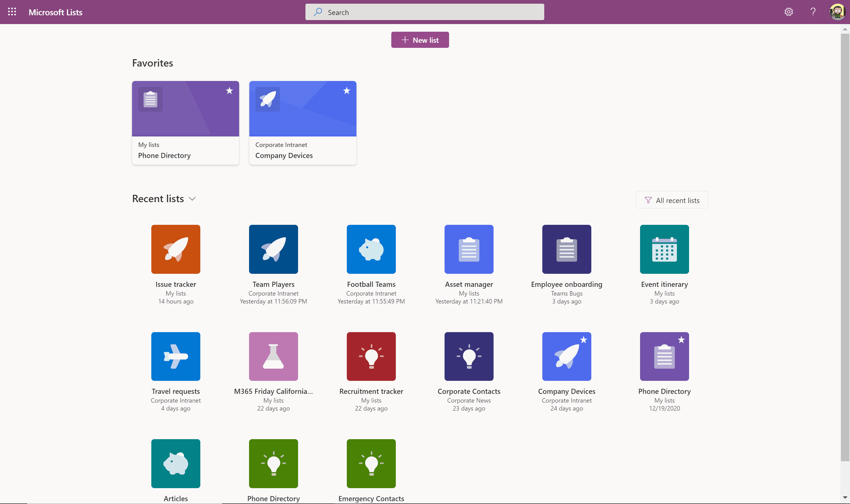Image resolution: width=850 pixels, height=504 pixels.
Task: Click the Issue tracker list name
Action: tap(176, 284)
